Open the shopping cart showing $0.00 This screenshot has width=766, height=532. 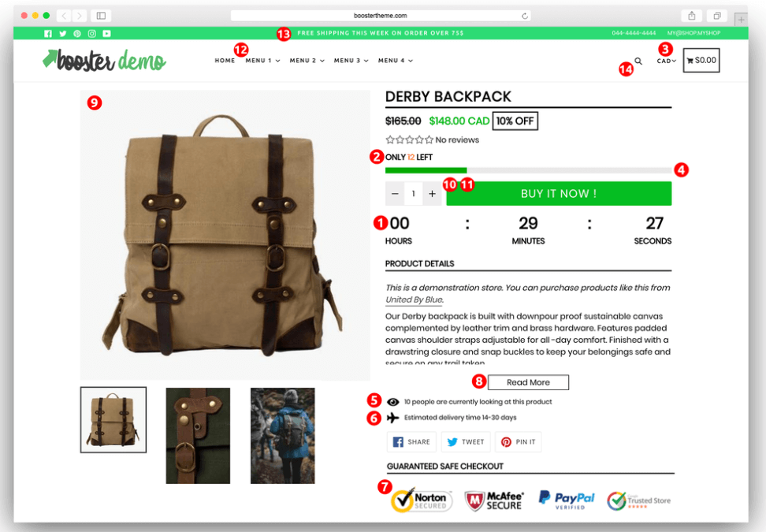[701, 60]
